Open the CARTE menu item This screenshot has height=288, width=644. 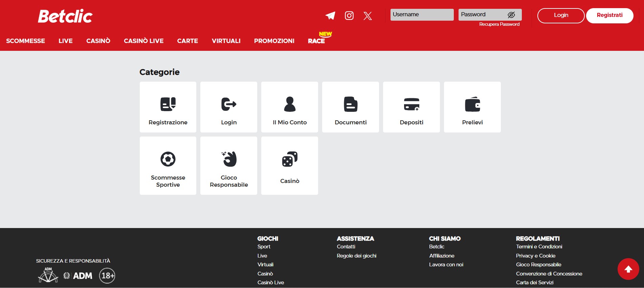tap(187, 41)
